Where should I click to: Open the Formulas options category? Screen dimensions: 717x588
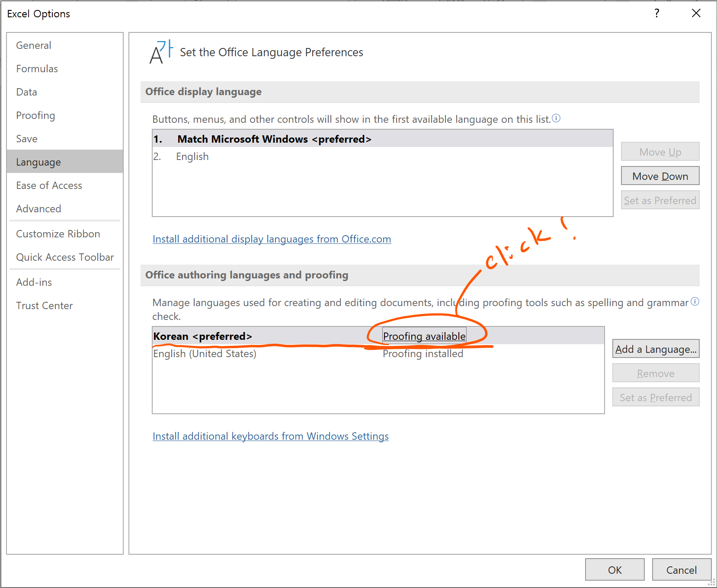65,69
